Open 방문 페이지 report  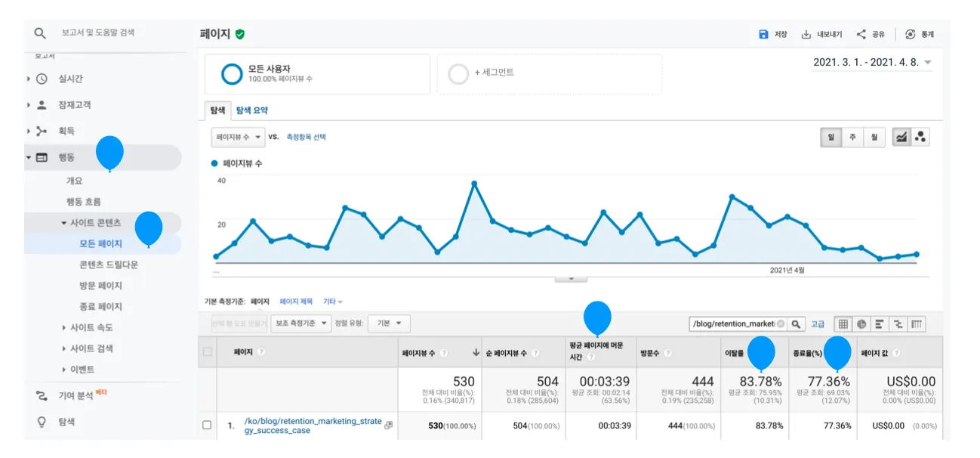pos(100,286)
